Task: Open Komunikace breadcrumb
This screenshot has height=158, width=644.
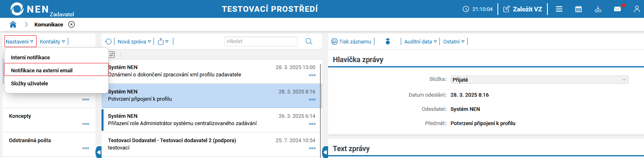Action: pyautogui.click(x=49, y=24)
